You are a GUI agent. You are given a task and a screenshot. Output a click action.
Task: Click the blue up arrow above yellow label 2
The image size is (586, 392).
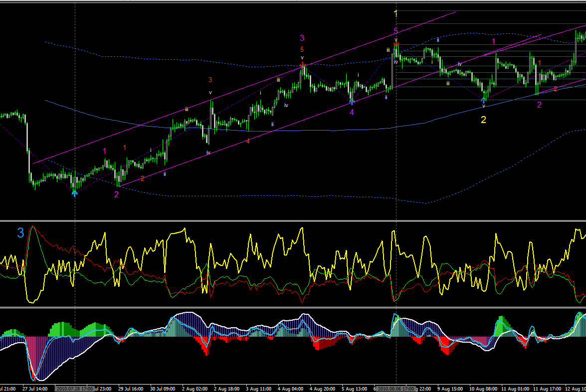click(483, 100)
